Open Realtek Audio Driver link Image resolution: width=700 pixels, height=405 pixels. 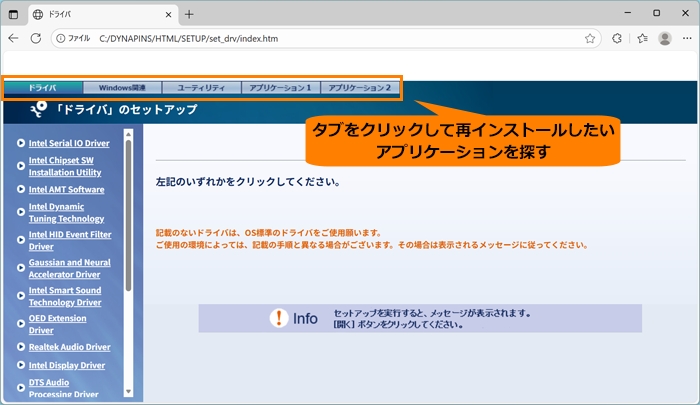[70, 347]
